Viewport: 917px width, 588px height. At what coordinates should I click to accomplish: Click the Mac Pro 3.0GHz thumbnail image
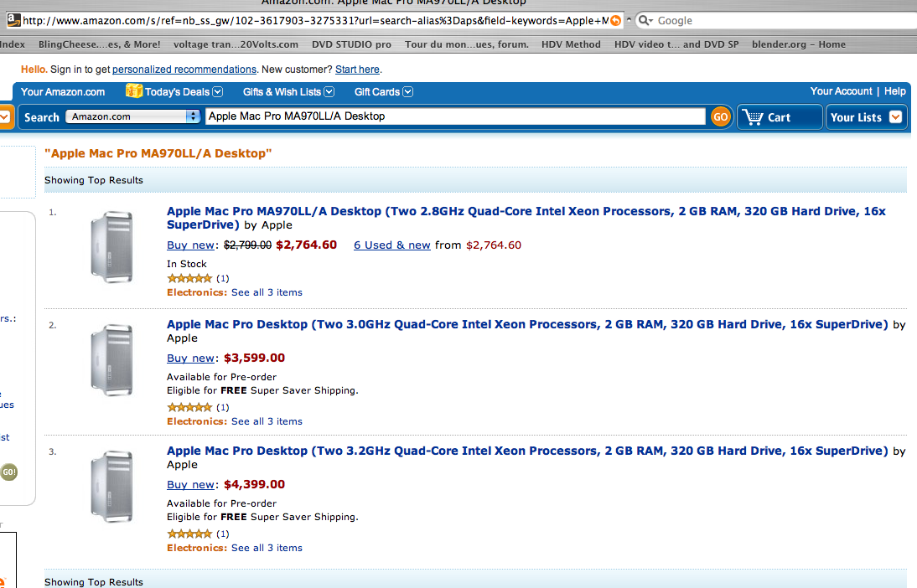pyautogui.click(x=111, y=359)
